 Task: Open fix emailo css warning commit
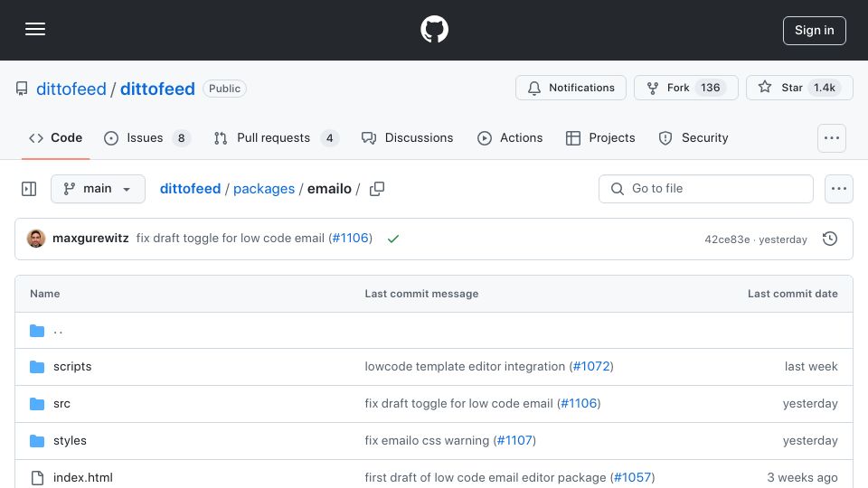(427, 440)
